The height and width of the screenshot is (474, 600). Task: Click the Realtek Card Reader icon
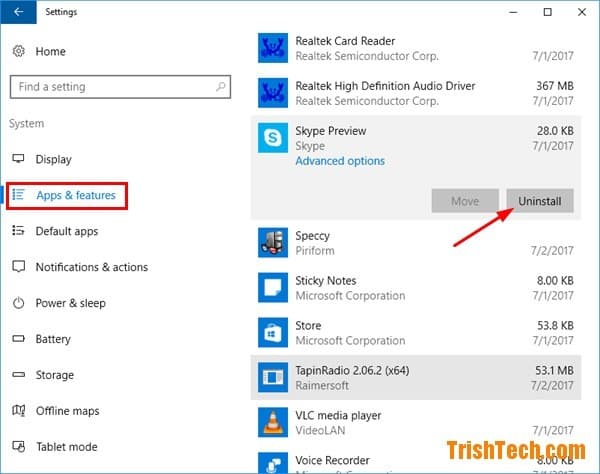[x=273, y=48]
